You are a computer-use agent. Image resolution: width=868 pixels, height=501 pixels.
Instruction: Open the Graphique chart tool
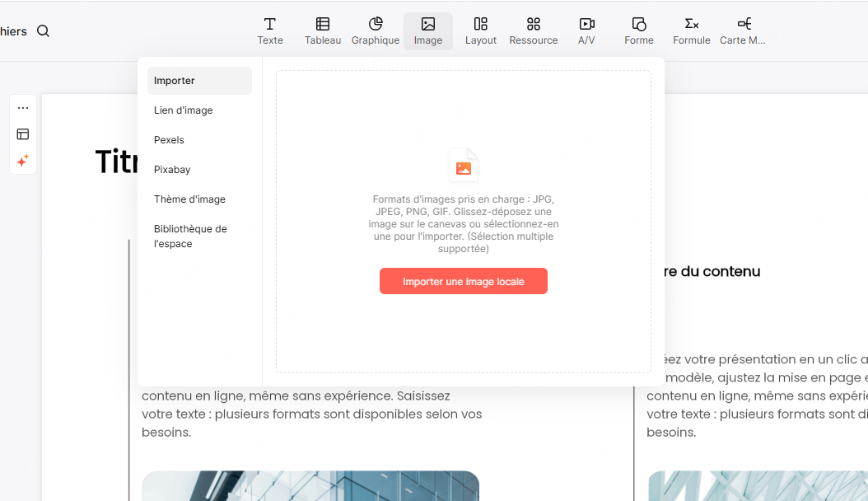pyautogui.click(x=376, y=31)
